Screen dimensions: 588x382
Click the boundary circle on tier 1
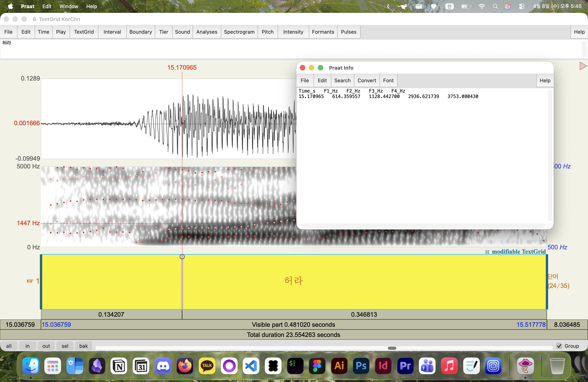[x=182, y=257]
